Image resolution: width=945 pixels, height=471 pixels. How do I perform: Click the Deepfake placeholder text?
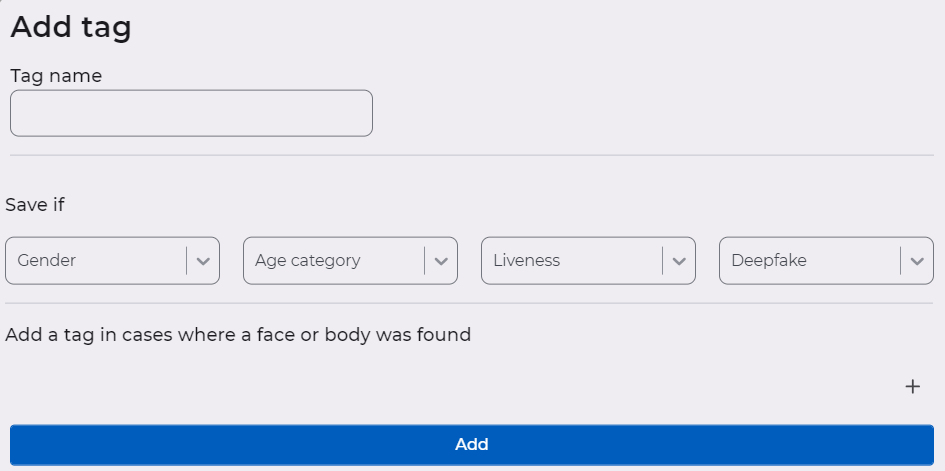768,261
